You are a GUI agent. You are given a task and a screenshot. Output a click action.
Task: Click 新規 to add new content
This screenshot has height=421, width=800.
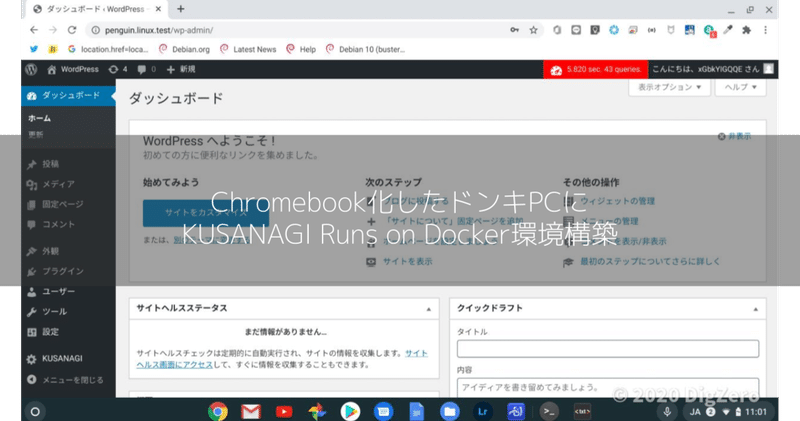click(x=181, y=69)
